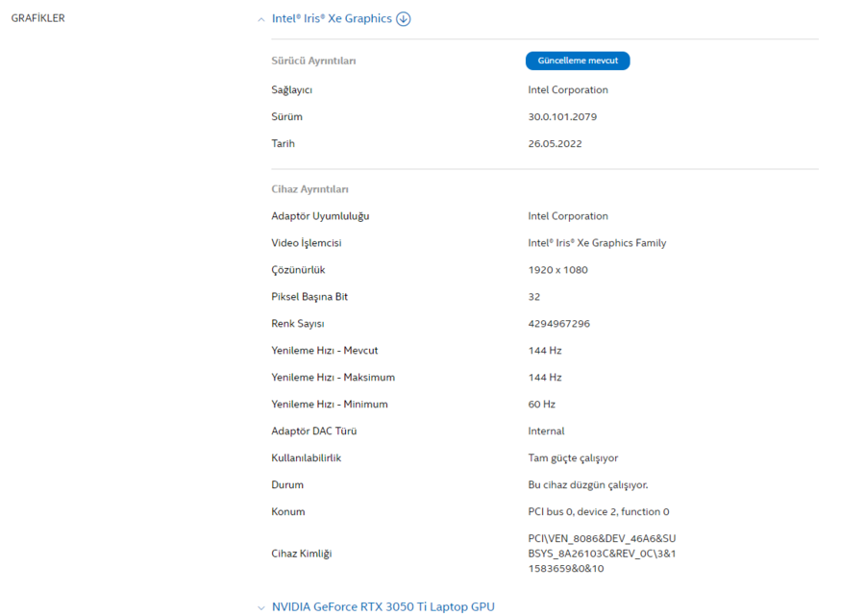Open the Intel Iris Xe Graphics link
Image resolution: width=865 pixels, height=616 pixels.
point(332,19)
